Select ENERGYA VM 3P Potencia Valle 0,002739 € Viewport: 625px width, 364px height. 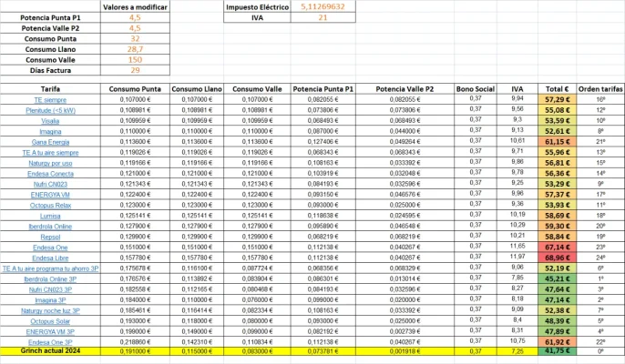coord(405,331)
